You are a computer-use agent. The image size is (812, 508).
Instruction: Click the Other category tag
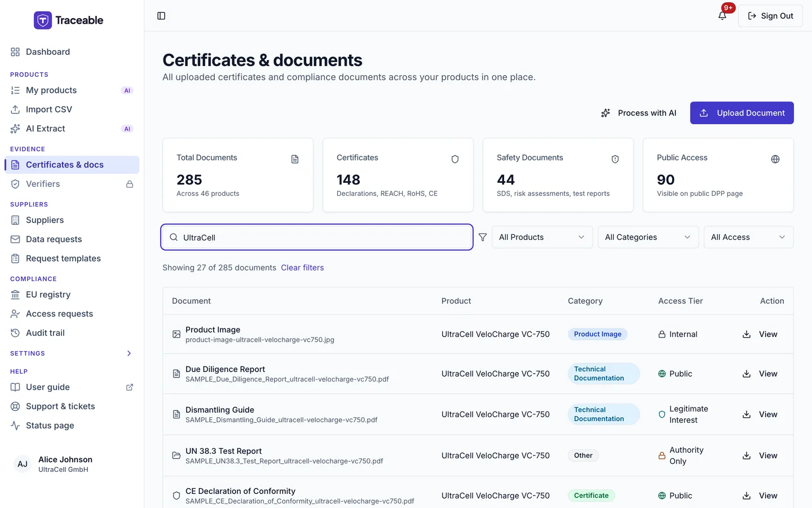[x=583, y=456]
